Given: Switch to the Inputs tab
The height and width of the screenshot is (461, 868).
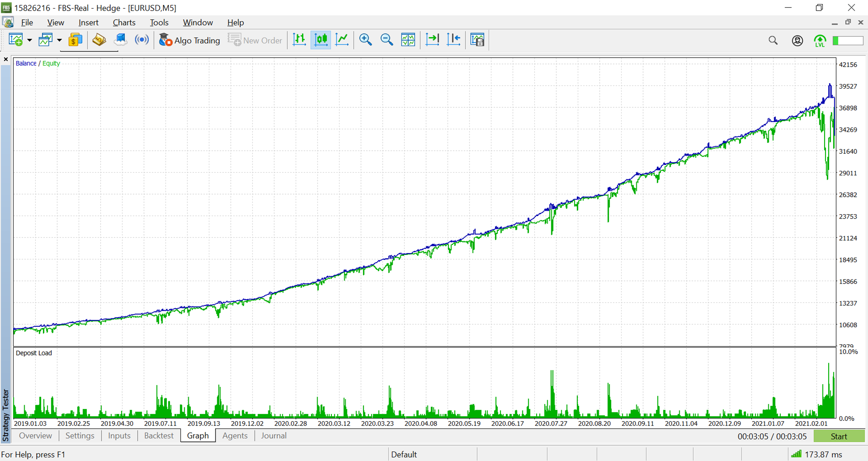Looking at the screenshot, I should pos(119,436).
